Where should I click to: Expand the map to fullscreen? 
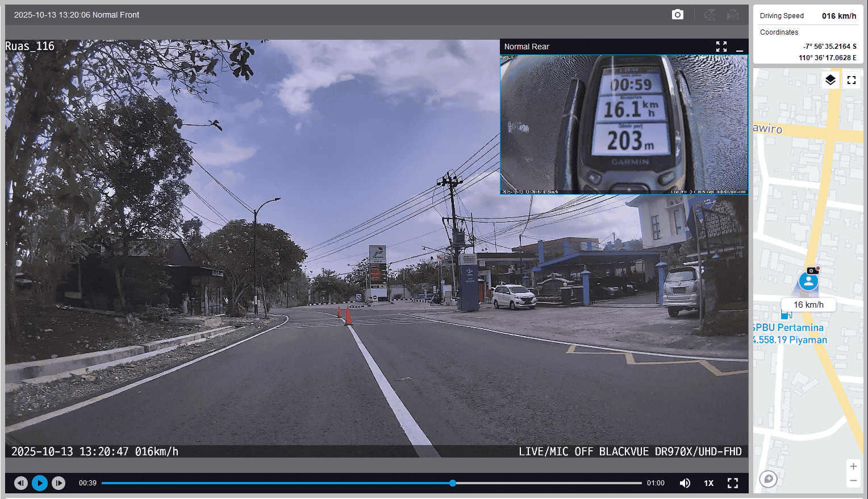point(851,80)
